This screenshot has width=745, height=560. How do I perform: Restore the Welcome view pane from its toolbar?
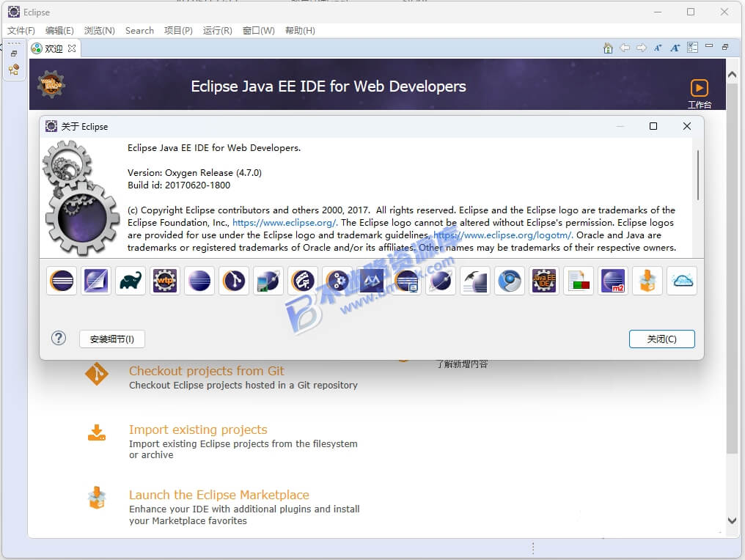coord(725,47)
